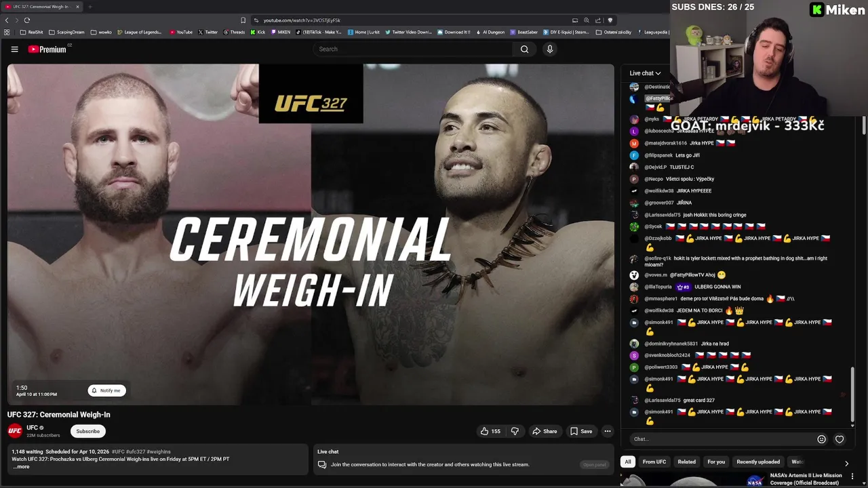Open the YouTube hamburger guide menu
This screenshot has width=868, height=488.
click(14, 49)
